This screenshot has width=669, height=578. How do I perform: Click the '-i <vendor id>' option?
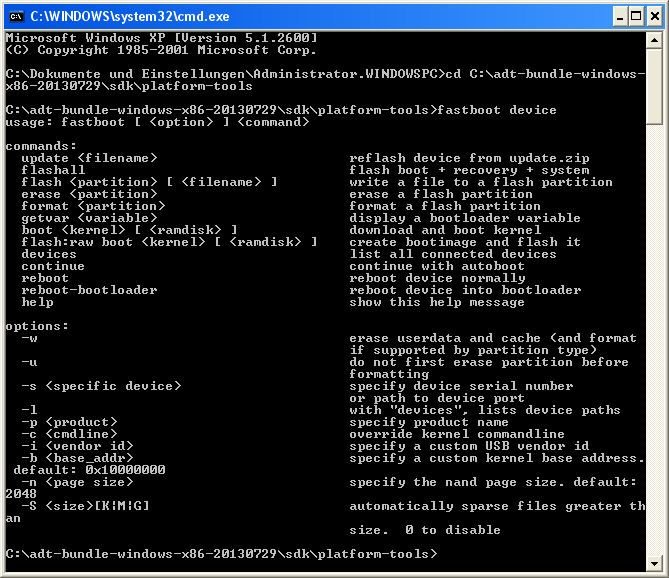click(x=77, y=446)
